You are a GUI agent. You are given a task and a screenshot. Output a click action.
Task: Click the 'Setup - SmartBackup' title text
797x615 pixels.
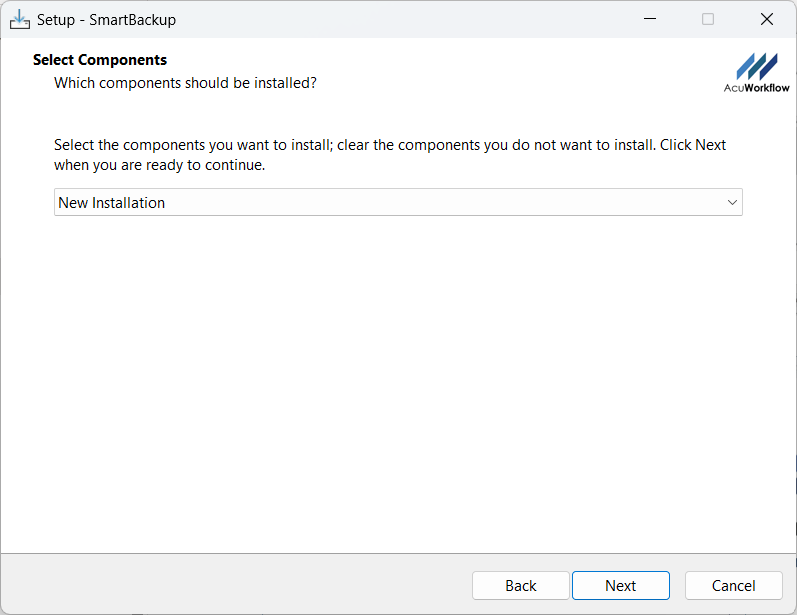(106, 19)
